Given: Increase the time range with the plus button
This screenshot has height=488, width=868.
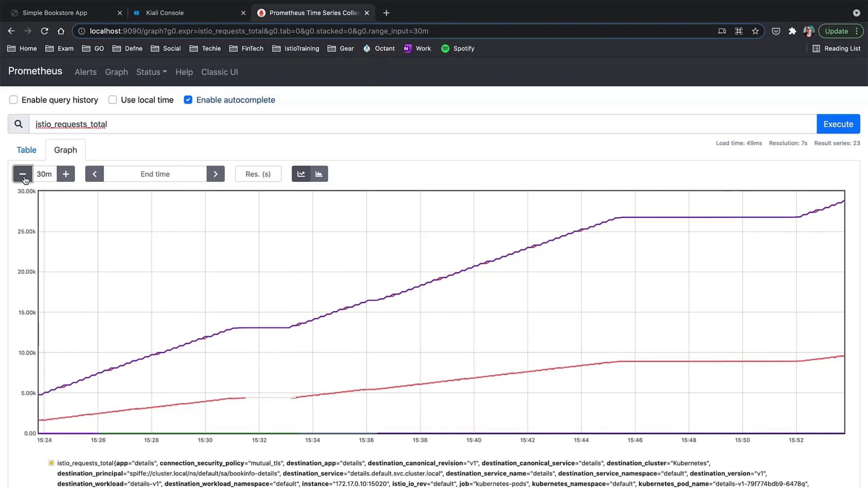Looking at the screenshot, I should (66, 174).
